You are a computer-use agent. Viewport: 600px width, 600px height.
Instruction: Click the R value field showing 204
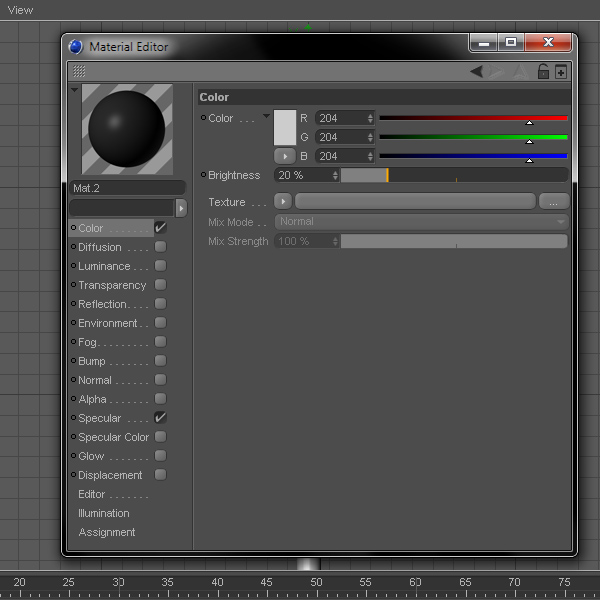(341, 118)
